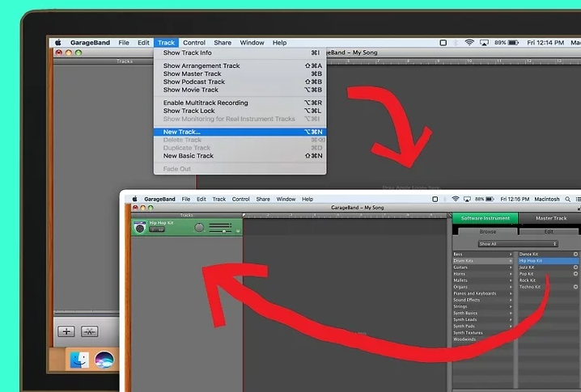Click Wi-Fi icon beside the 88% battery
581x392 pixels.
point(456,199)
